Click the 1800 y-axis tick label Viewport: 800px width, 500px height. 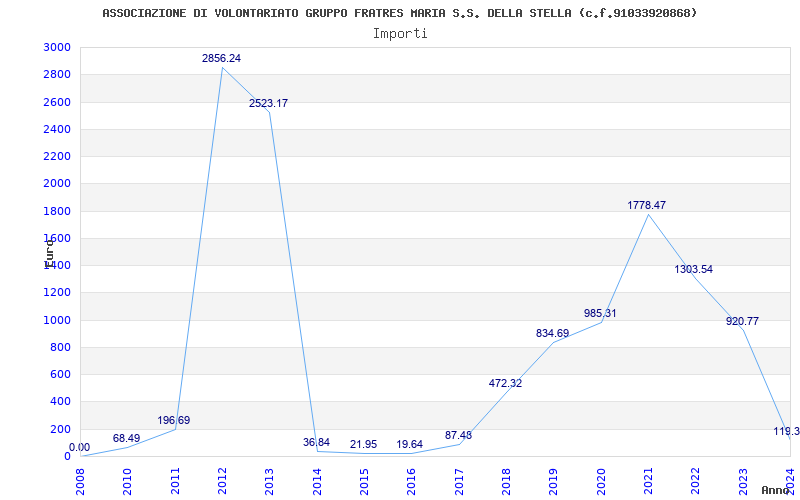tap(58, 211)
